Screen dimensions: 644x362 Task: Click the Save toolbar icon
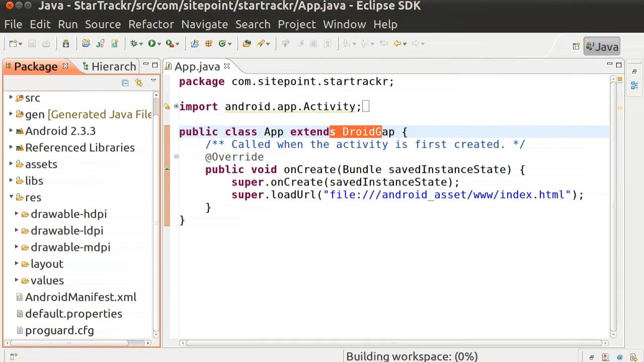tap(32, 44)
